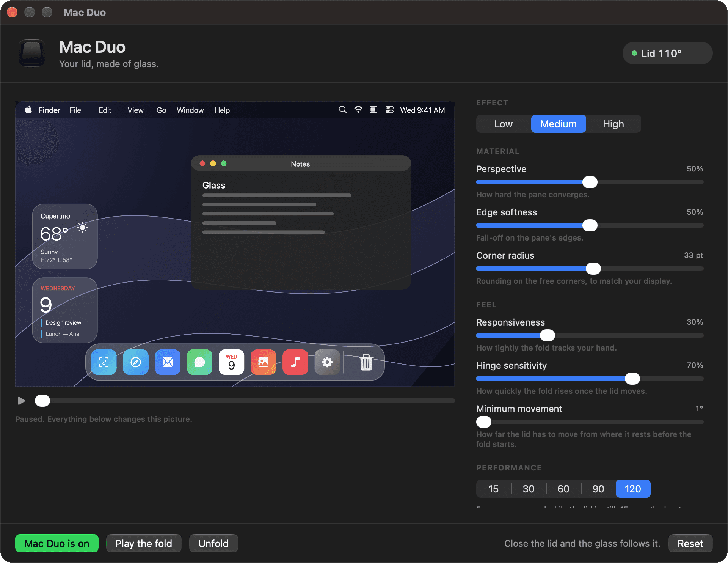Set performance frame rate to 90

tap(598, 489)
